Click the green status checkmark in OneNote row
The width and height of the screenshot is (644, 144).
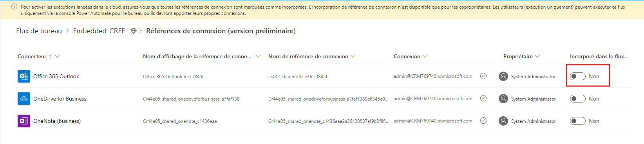(483, 121)
